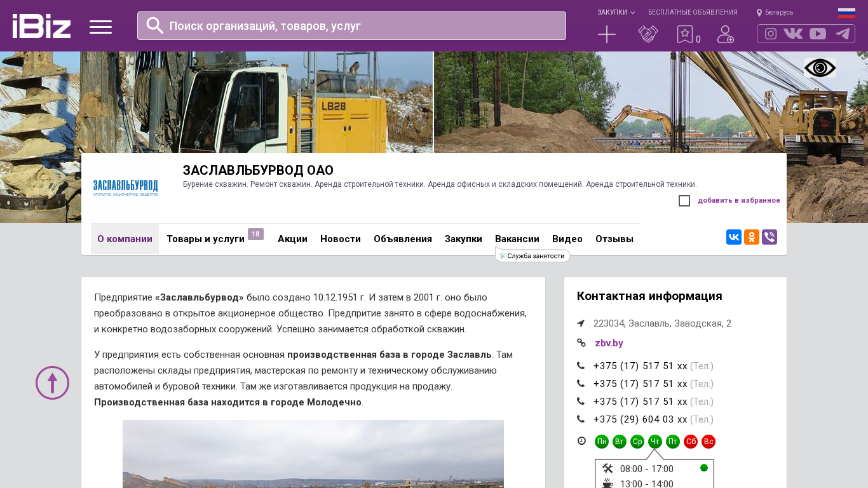The width and height of the screenshot is (868, 488).
Task: Click the Заславльбурвод company logo
Action: [x=126, y=187]
